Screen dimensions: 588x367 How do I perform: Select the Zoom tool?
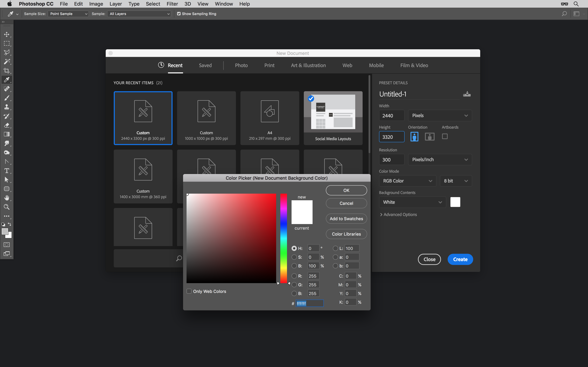click(x=6, y=207)
